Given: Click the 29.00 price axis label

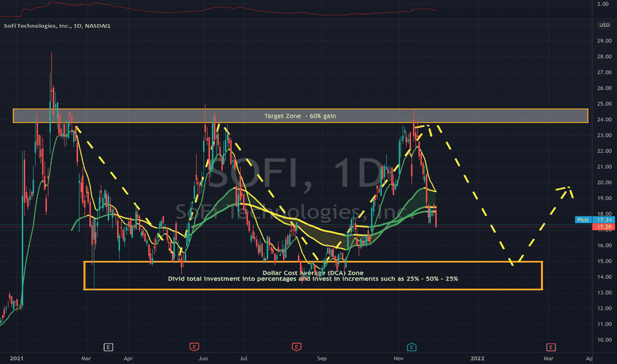Looking at the screenshot, I should point(604,41).
